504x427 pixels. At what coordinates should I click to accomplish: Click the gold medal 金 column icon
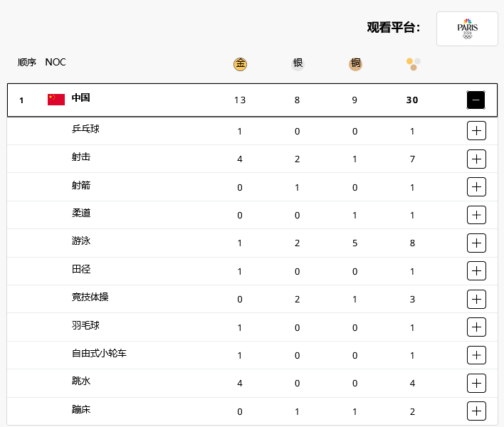coord(240,64)
